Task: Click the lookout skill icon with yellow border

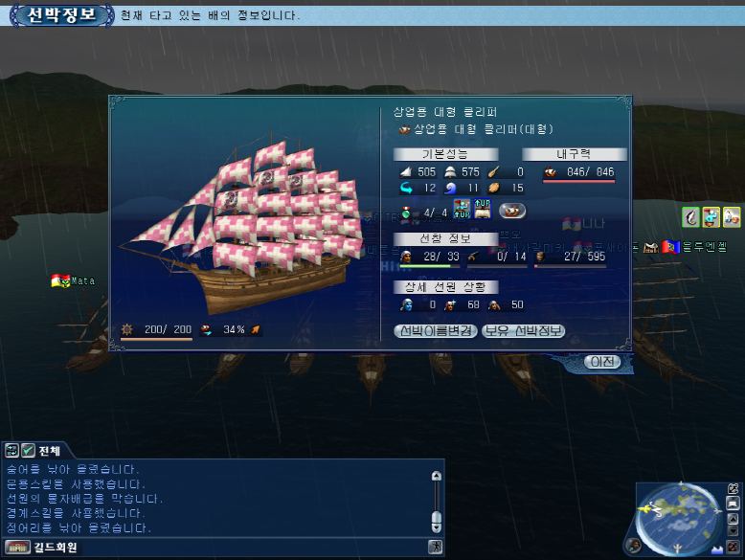Action: pyautogui.click(x=711, y=217)
